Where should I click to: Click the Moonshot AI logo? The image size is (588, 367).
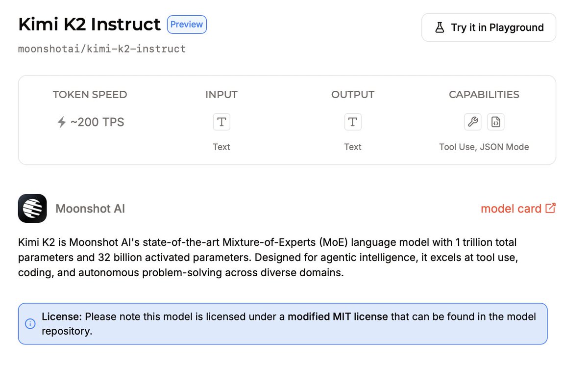(x=32, y=208)
